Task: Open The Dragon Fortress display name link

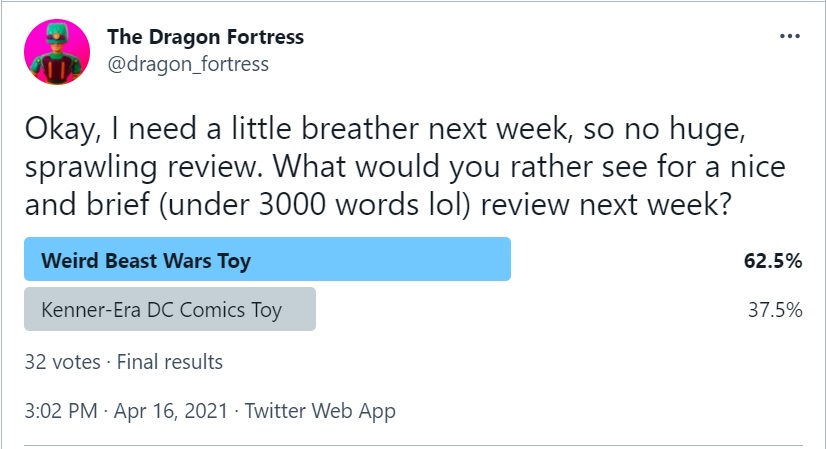Action: [205, 38]
